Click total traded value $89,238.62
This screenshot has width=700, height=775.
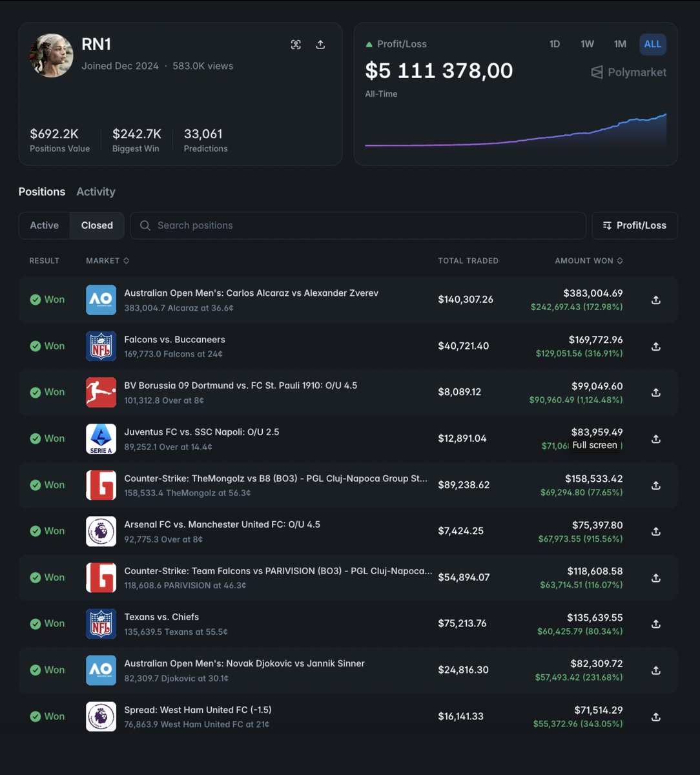coord(464,485)
